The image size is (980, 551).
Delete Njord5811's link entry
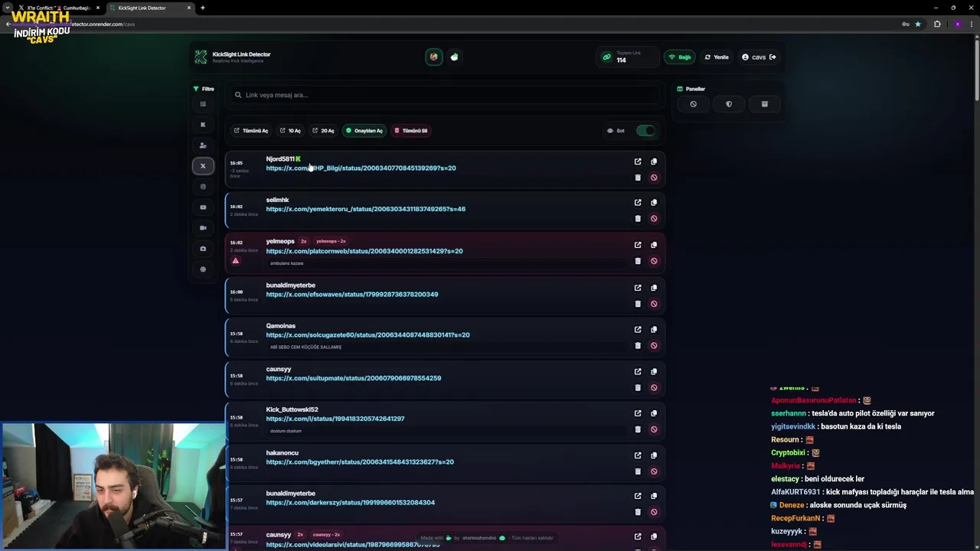coord(638,178)
